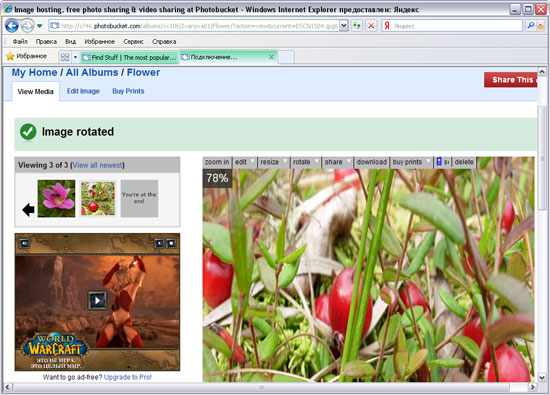This screenshot has height=395, width=550.
Task: Click the red Share This button
Action: point(511,80)
